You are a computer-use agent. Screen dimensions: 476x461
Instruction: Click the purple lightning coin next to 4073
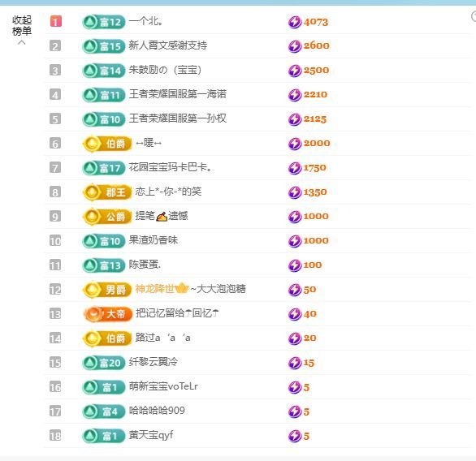click(295, 22)
